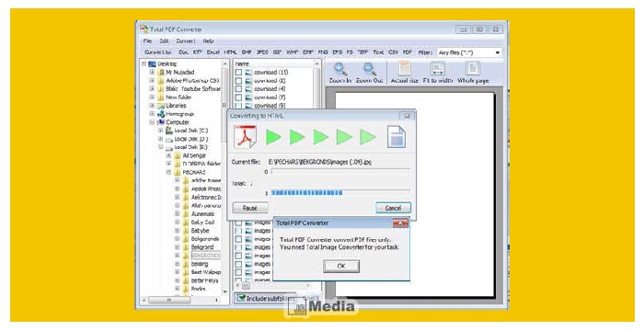
Task: Toggle the Include subfolders button
Action: pyautogui.click(x=265, y=299)
